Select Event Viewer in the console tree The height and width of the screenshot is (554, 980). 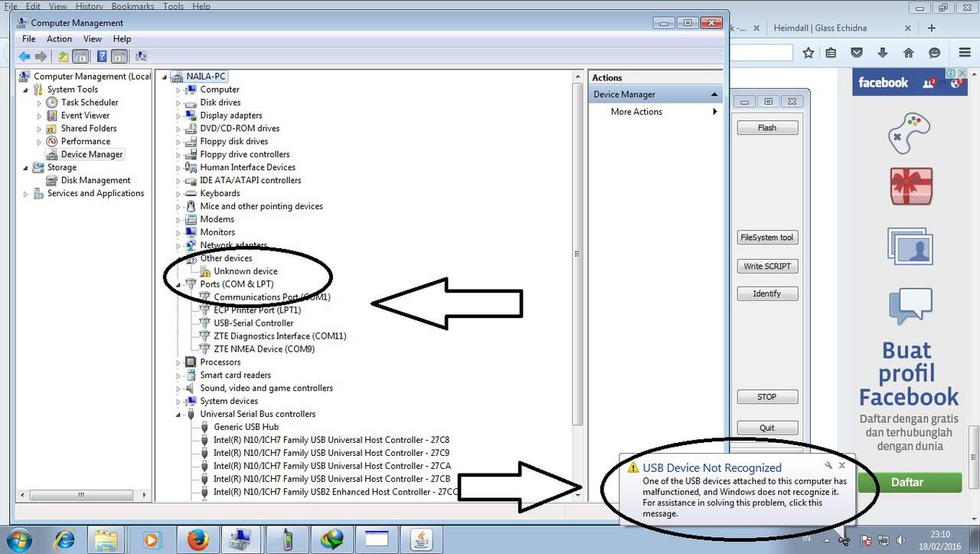click(x=85, y=116)
